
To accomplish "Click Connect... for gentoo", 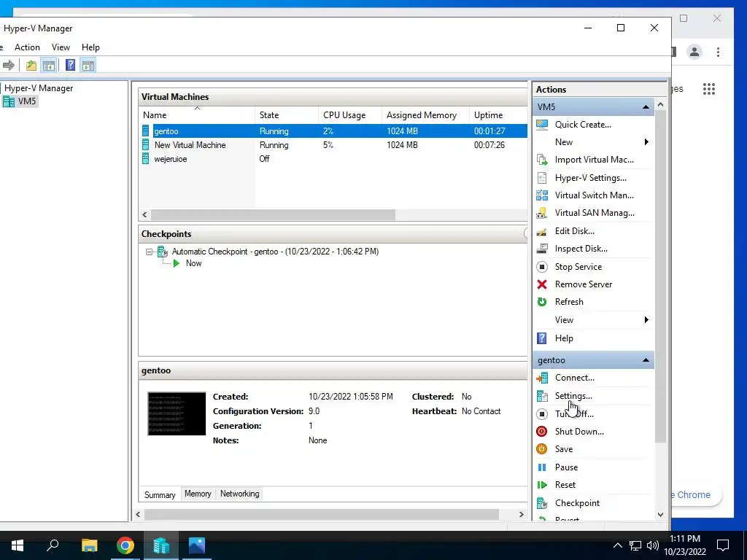I will [574, 378].
